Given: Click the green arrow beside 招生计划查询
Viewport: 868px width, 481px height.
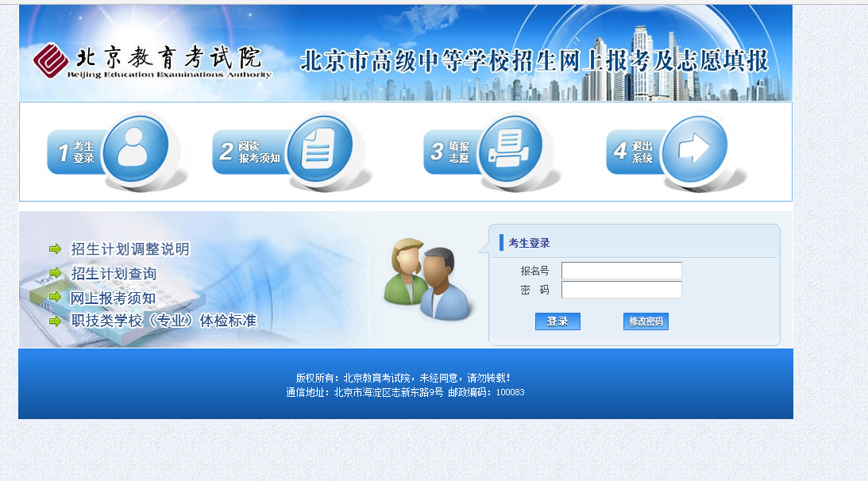Looking at the screenshot, I should (x=56, y=273).
